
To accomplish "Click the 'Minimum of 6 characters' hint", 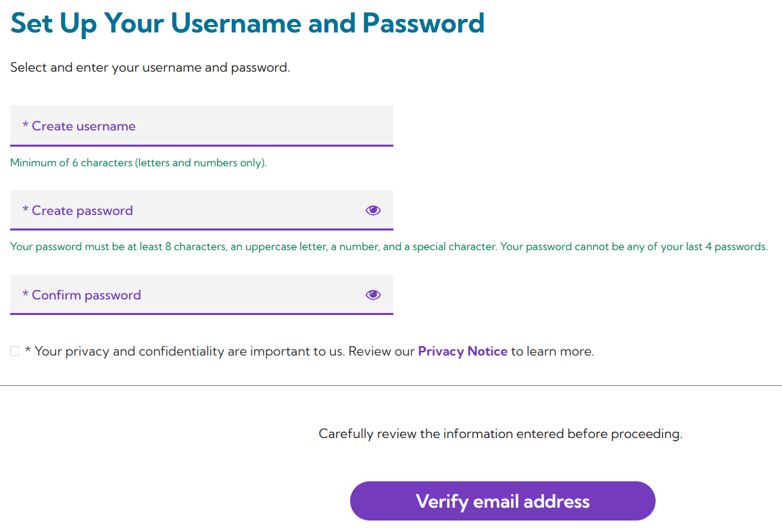I will [138, 163].
